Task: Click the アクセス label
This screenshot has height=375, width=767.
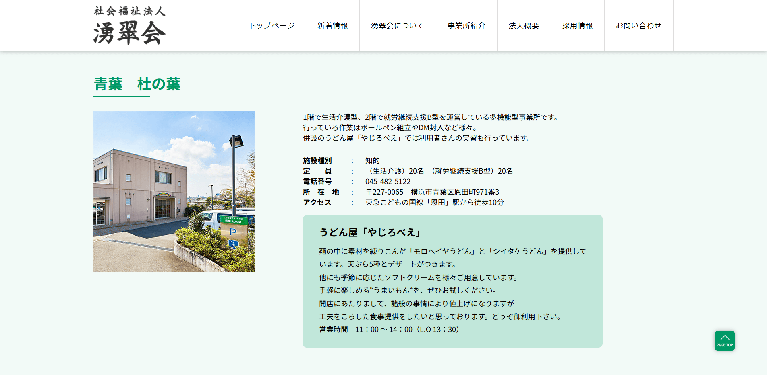Action: point(317,202)
